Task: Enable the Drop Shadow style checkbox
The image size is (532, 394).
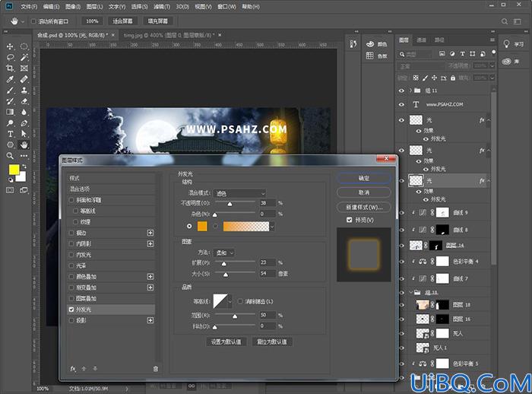Action: (x=71, y=320)
